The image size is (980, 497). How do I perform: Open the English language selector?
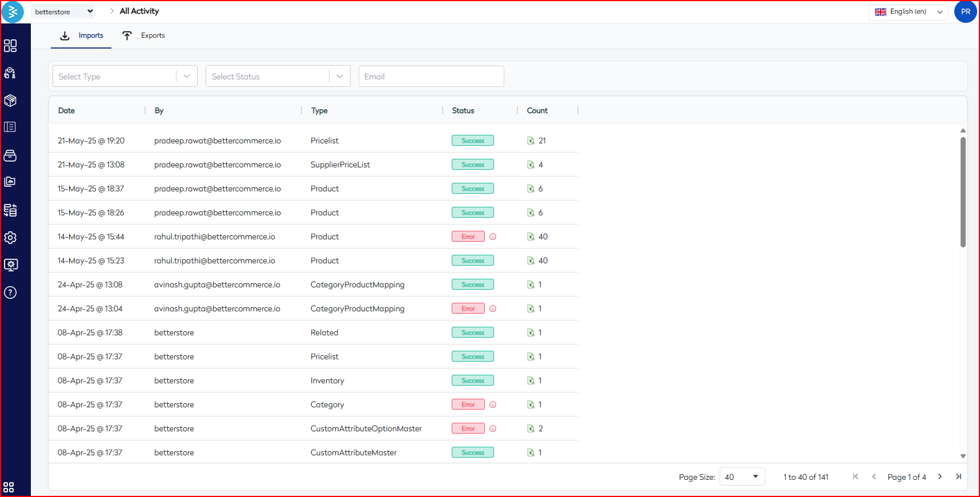coord(908,11)
